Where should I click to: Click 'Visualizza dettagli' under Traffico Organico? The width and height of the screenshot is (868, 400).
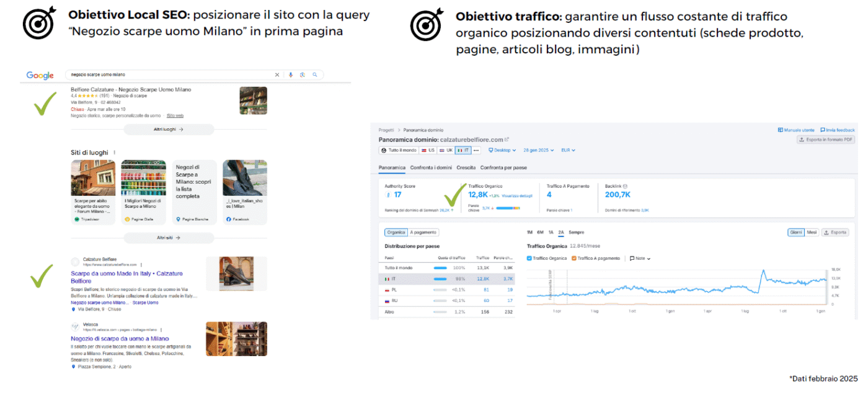(517, 196)
